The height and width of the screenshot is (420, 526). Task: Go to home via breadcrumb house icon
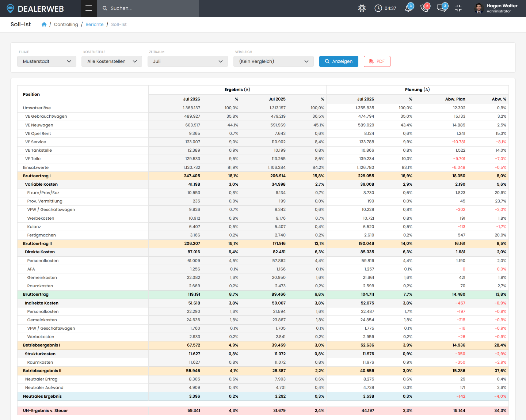point(44,24)
